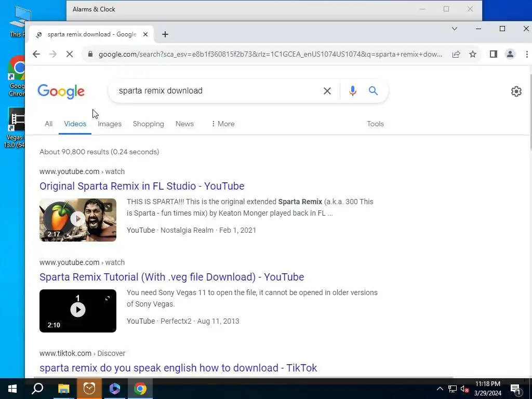Screen dimensions: 532x399
Task: Share this page icon in address bar
Action: pos(456,54)
